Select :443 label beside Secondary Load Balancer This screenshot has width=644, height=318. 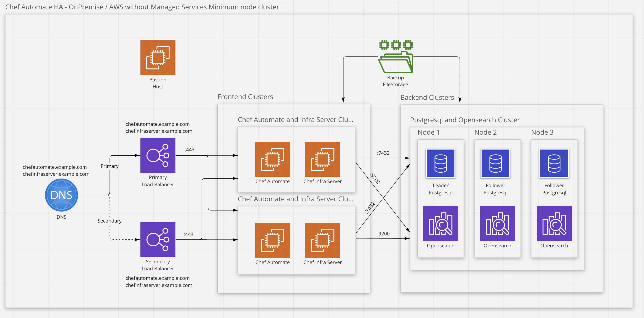188,234
